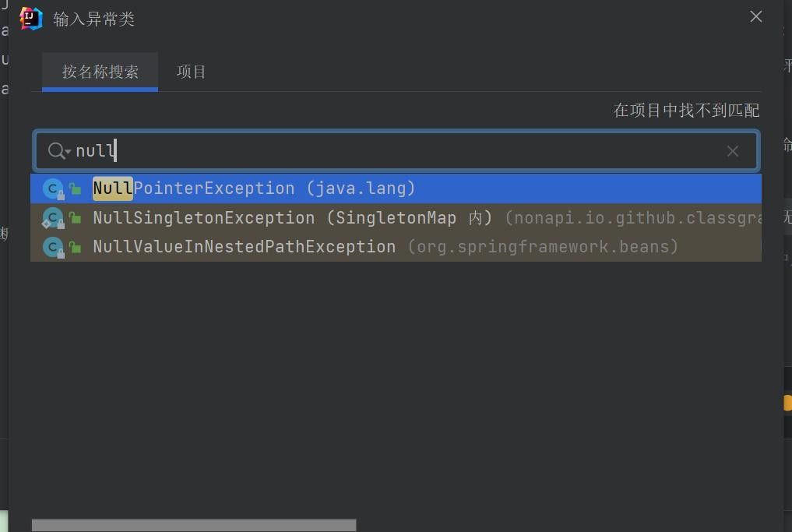The image size is (792, 532).
Task: Click the (org.springframework.beans) package label
Action: click(543, 247)
